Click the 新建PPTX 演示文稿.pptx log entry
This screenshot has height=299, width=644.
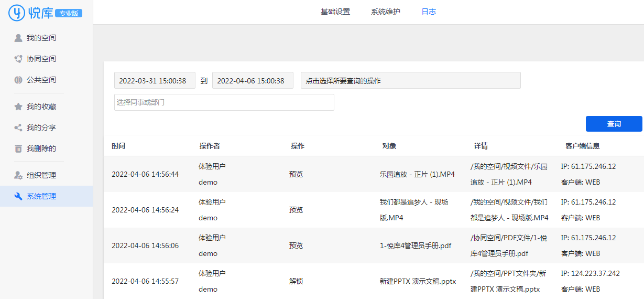[x=418, y=281]
